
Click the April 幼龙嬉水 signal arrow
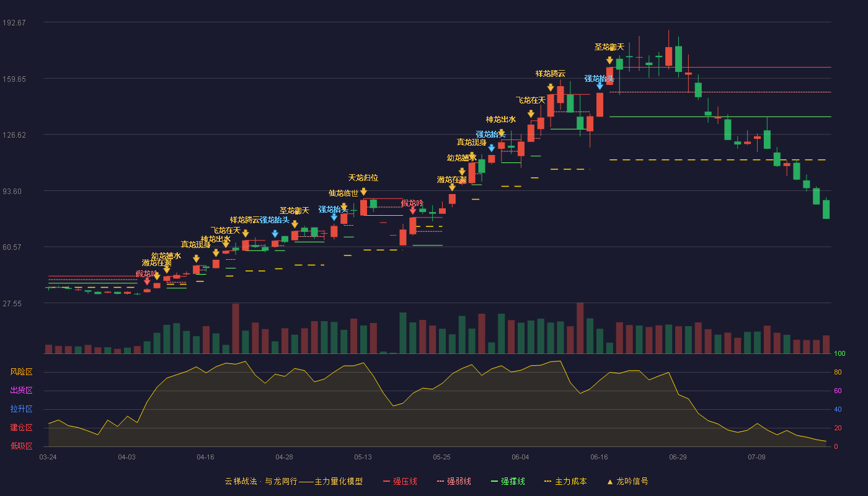(167, 270)
